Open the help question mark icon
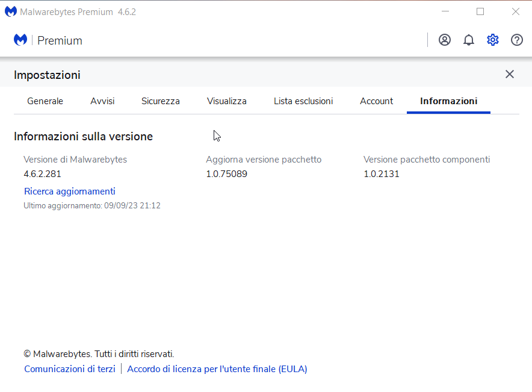 [x=517, y=40]
